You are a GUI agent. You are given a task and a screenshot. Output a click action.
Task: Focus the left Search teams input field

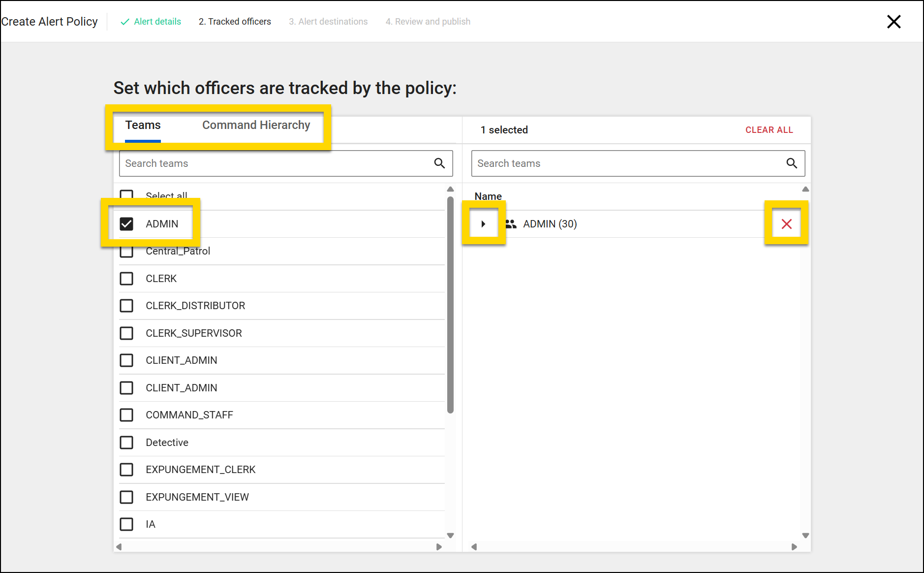point(276,163)
